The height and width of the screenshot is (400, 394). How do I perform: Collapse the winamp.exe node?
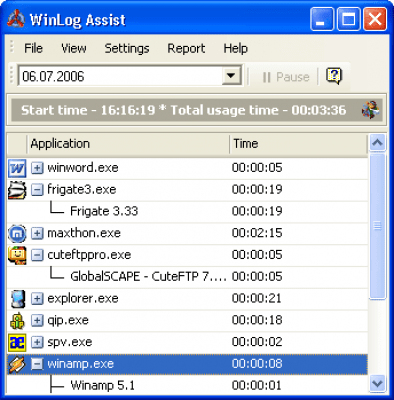(37, 364)
